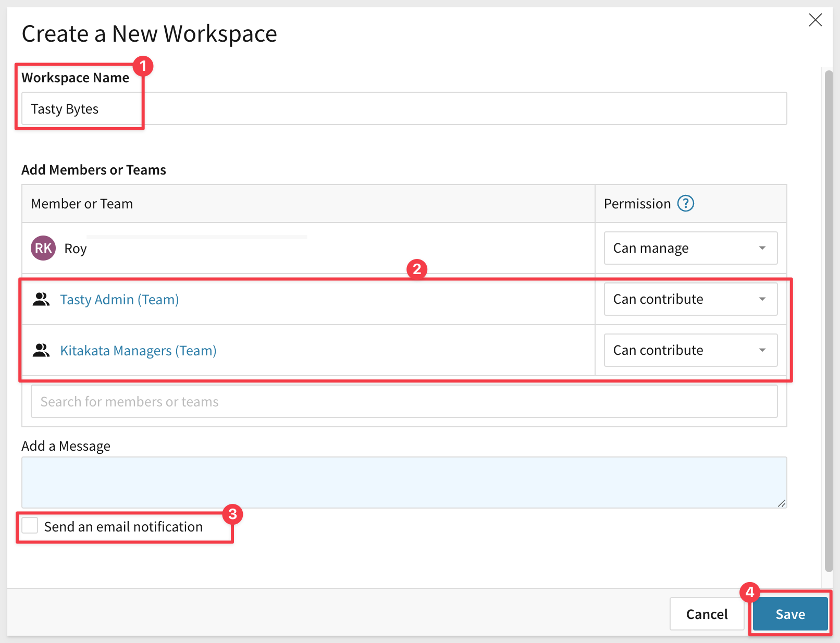This screenshot has width=840, height=643.
Task: Click the Kitakata Managers (Team) link
Action: pyautogui.click(x=138, y=351)
